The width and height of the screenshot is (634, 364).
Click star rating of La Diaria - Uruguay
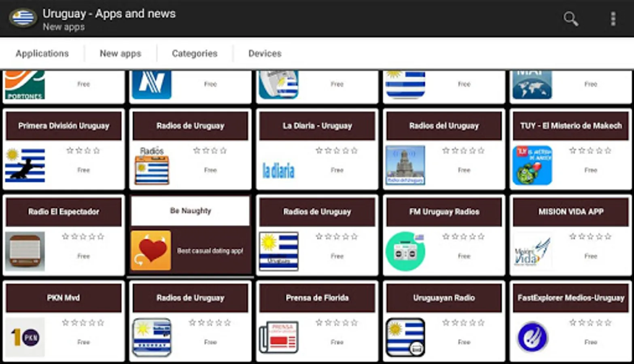click(x=337, y=150)
